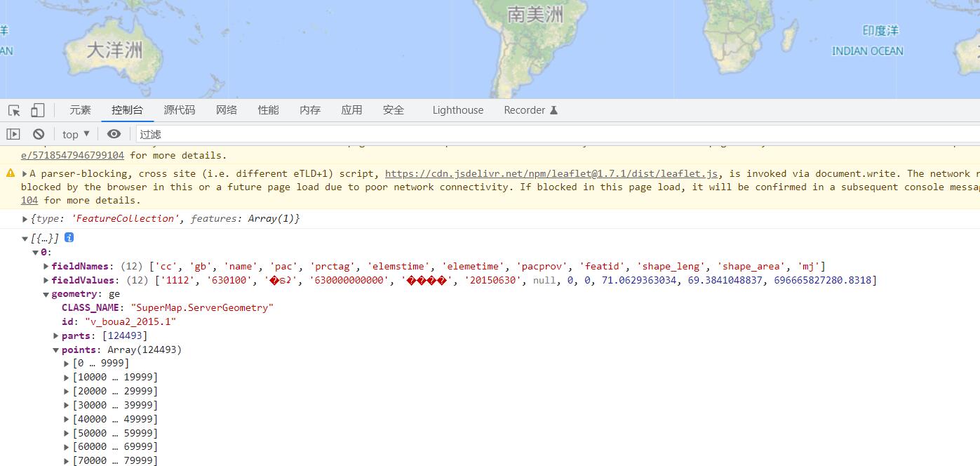980x466 pixels.
Task: Clear the console with the ban icon
Action: click(39, 134)
